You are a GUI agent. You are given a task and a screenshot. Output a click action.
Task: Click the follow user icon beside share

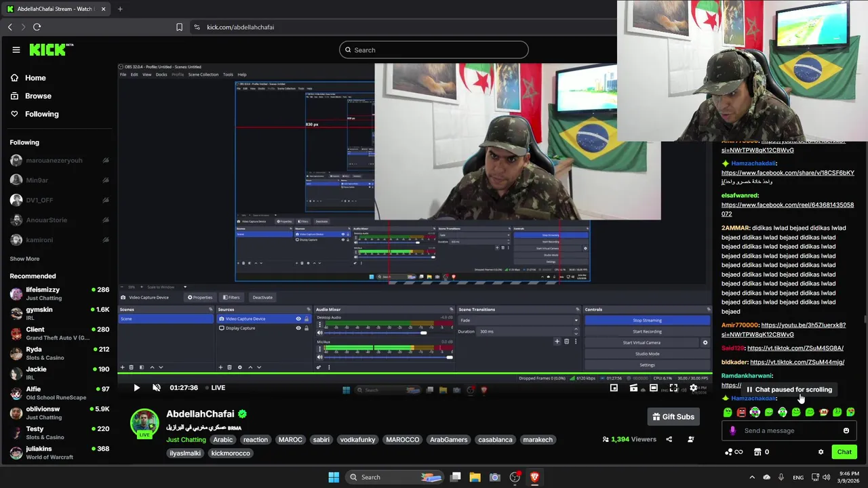pyautogui.click(x=690, y=439)
